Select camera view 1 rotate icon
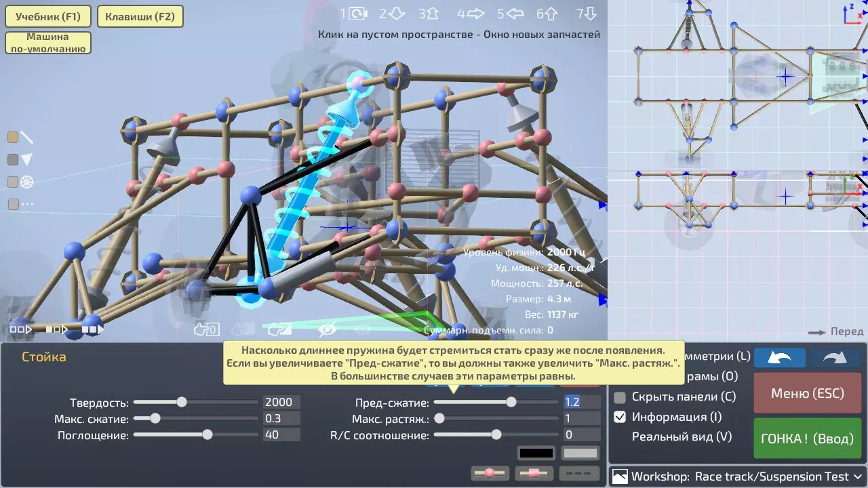 [x=357, y=13]
